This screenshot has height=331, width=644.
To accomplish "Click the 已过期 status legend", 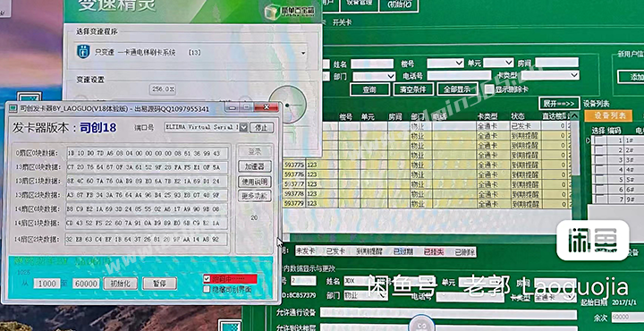I will pos(402,251).
